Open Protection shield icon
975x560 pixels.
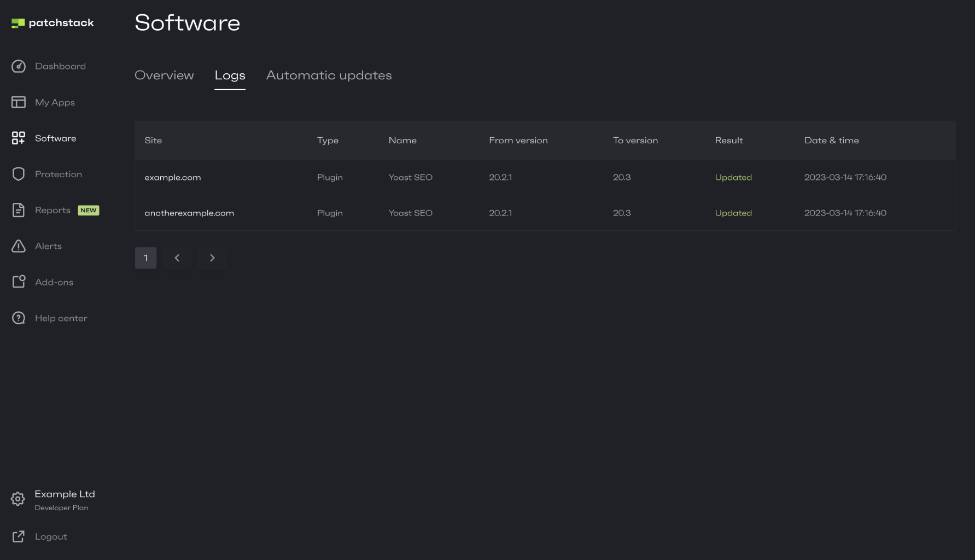[x=19, y=174]
